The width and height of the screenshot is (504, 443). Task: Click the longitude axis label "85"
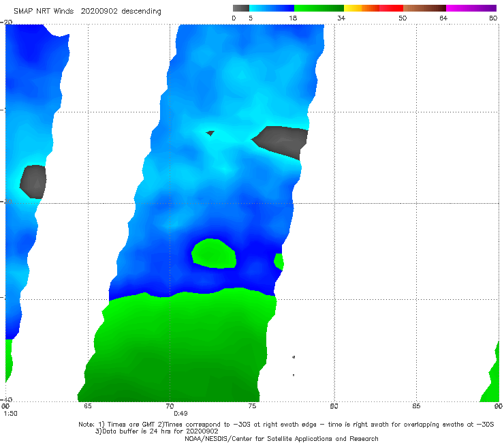pyautogui.click(x=416, y=406)
